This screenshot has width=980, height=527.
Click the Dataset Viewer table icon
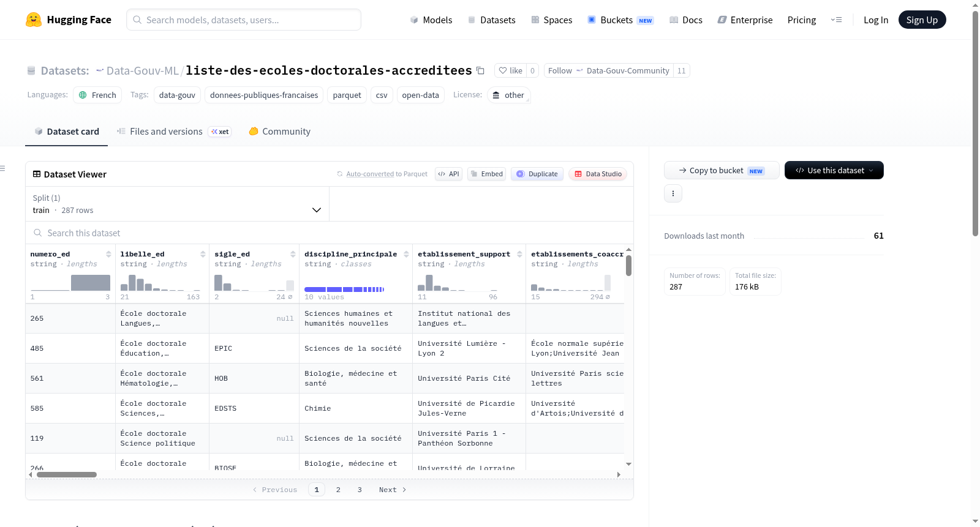[x=37, y=174]
